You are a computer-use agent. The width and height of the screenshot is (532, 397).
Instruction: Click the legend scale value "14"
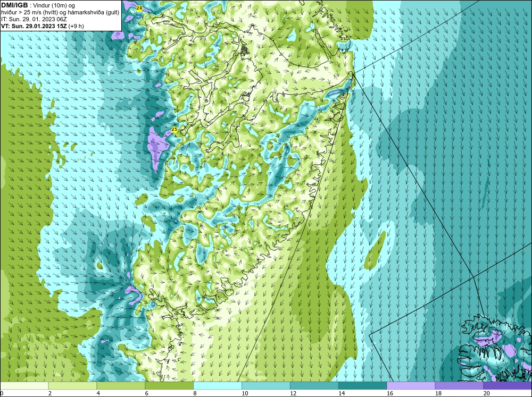point(342,393)
